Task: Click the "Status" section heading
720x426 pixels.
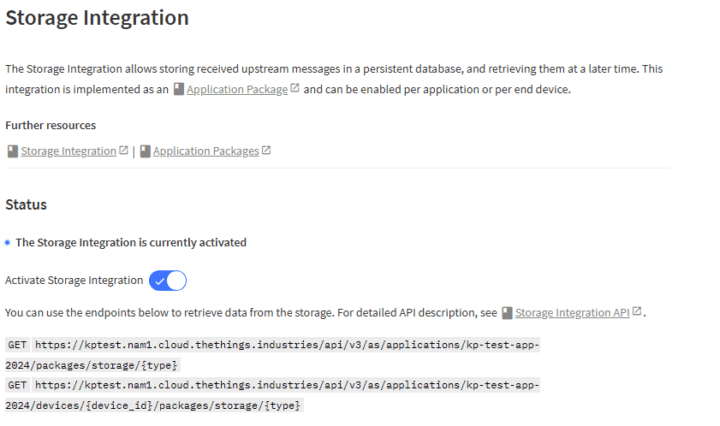Action: point(26,204)
